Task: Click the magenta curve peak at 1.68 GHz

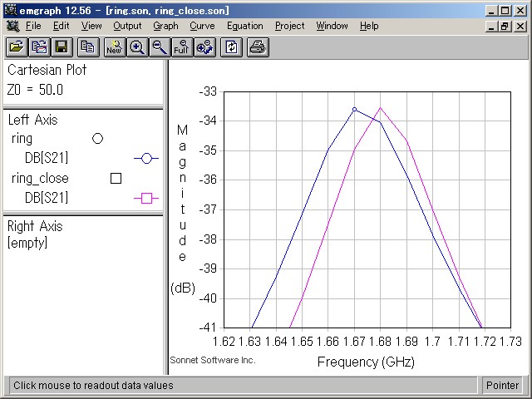Action: pos(381,108)
